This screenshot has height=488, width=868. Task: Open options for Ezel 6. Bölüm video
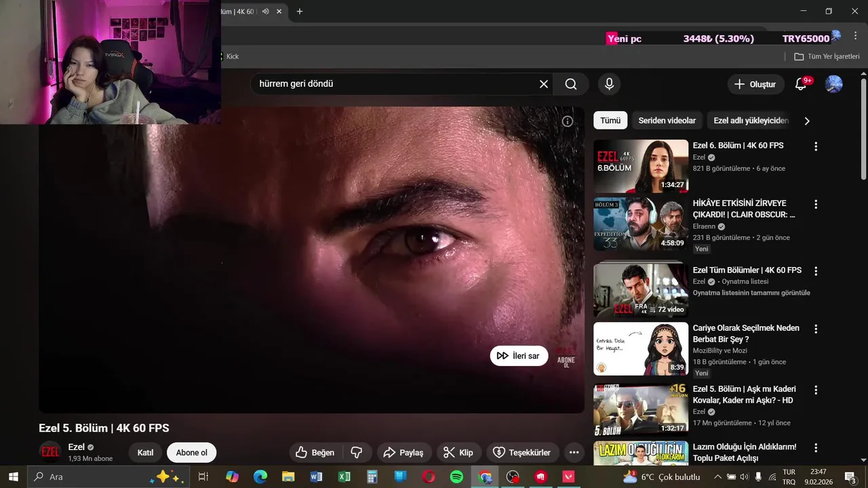point(816,146)
